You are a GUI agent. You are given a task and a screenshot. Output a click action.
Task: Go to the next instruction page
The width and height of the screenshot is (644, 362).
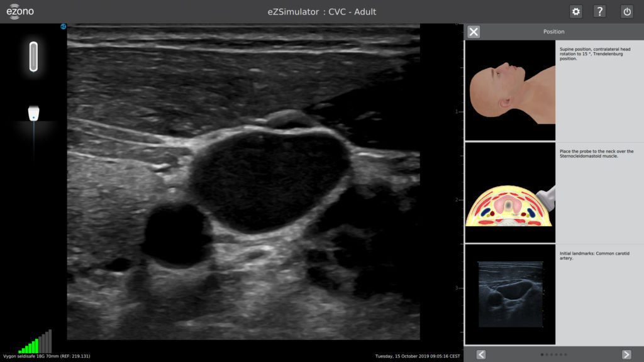pyautogui.click(x=626, y=354)
